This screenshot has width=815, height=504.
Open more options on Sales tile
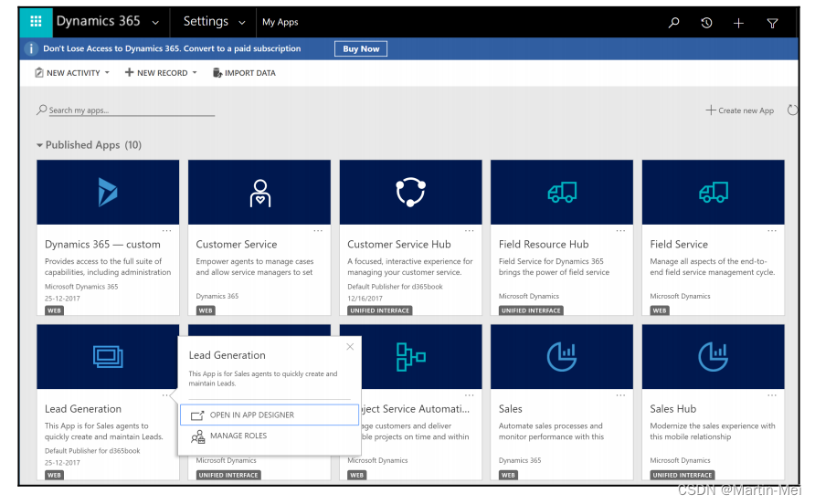620,395
